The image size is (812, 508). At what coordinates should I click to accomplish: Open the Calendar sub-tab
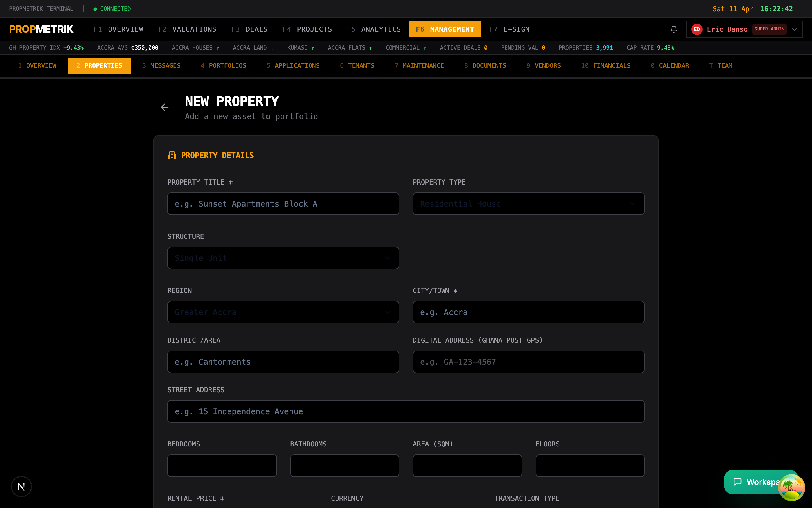(670, 65)
